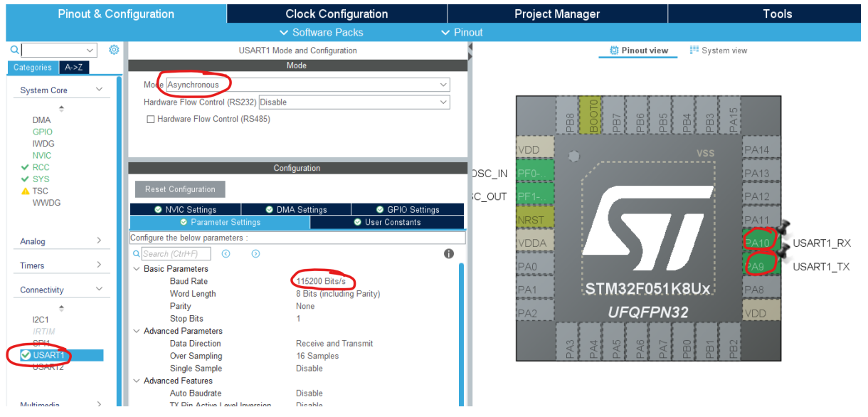Open the NVIC Settings tab

(x=185, y=209)
